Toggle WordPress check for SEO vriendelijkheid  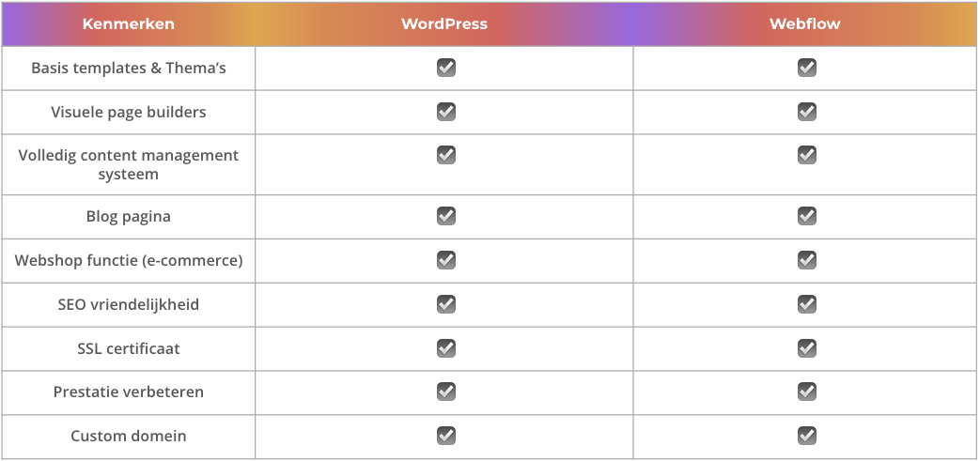[x=445, y=303]
